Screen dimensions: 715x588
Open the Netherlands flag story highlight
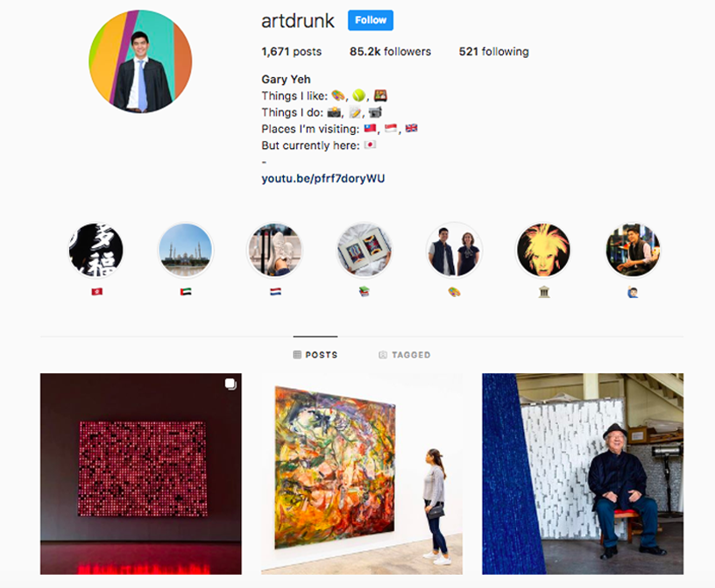pos(274,250)
